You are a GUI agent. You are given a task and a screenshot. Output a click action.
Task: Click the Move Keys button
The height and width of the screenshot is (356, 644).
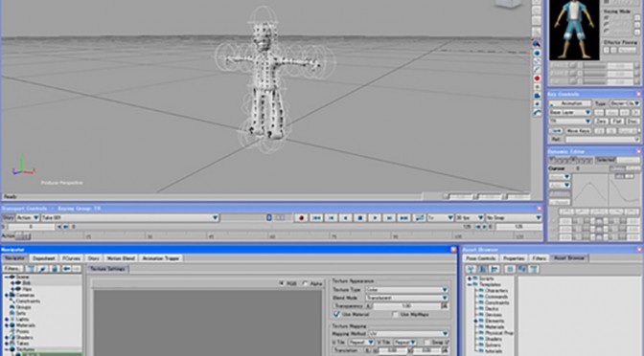point(578,131)
